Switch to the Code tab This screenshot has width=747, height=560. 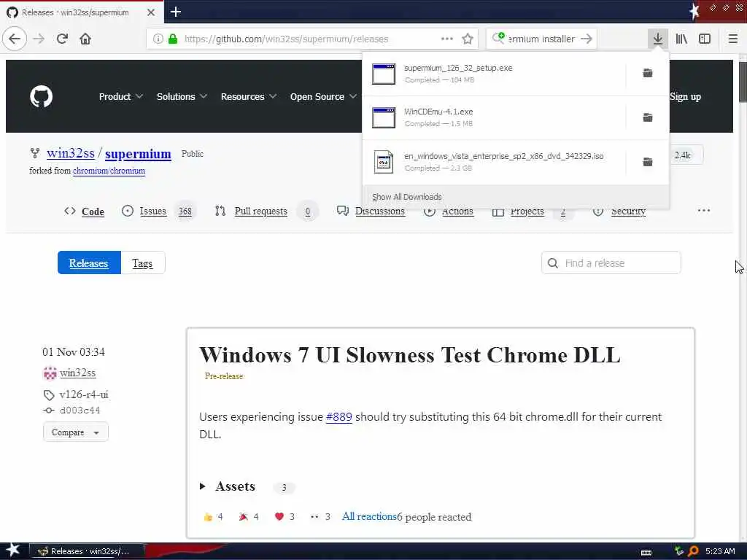pos(85,211)
